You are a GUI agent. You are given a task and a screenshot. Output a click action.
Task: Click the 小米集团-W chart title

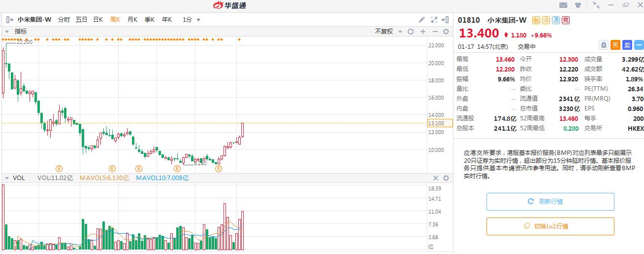tap(34, 20)
